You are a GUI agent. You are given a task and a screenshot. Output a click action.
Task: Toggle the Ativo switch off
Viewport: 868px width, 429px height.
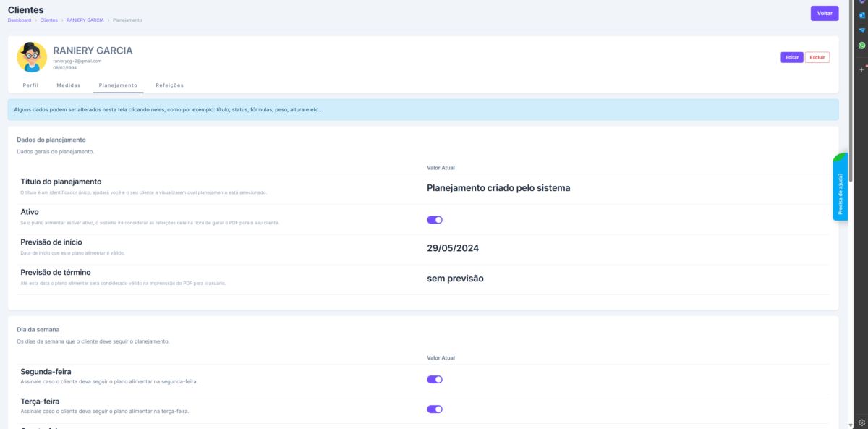(435, 220)
